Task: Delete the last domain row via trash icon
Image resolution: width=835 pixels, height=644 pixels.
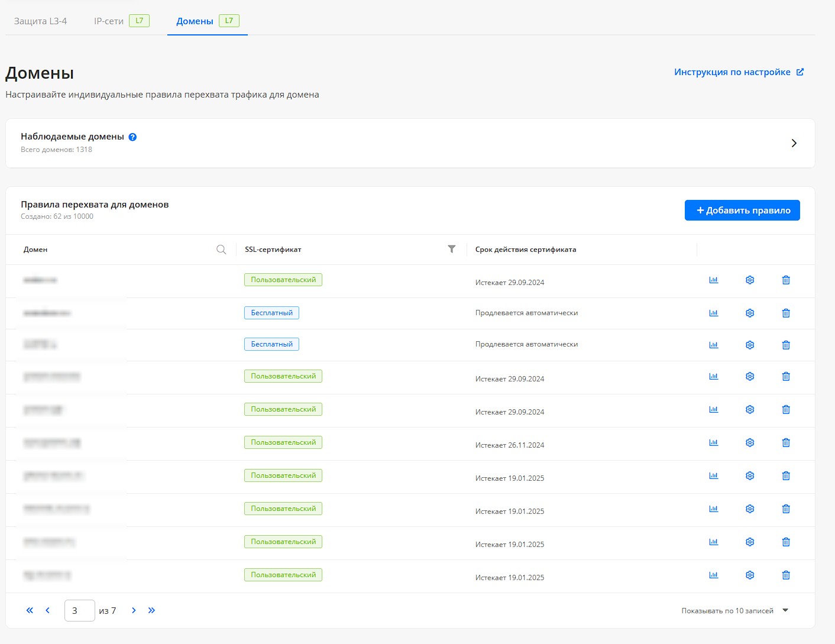Action: [x=786, y=575]
